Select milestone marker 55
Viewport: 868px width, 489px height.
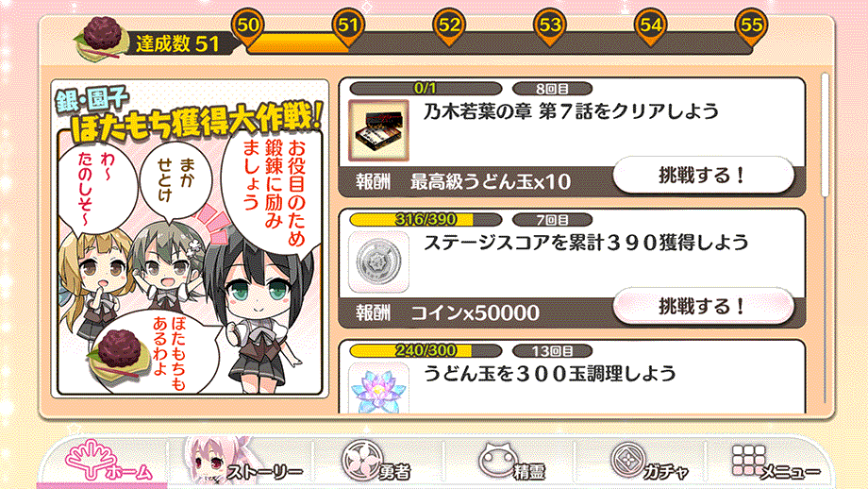(x=751, y=27)
